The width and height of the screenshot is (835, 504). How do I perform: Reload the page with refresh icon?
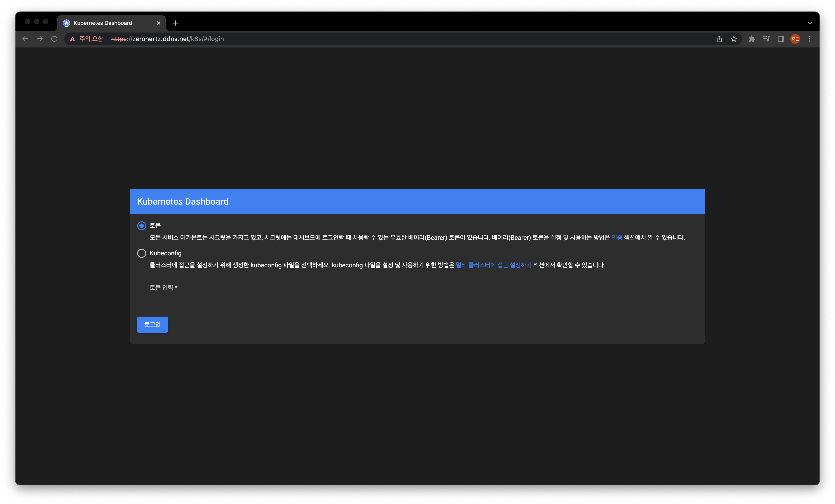pyautogui.click(x=54, y=39)
